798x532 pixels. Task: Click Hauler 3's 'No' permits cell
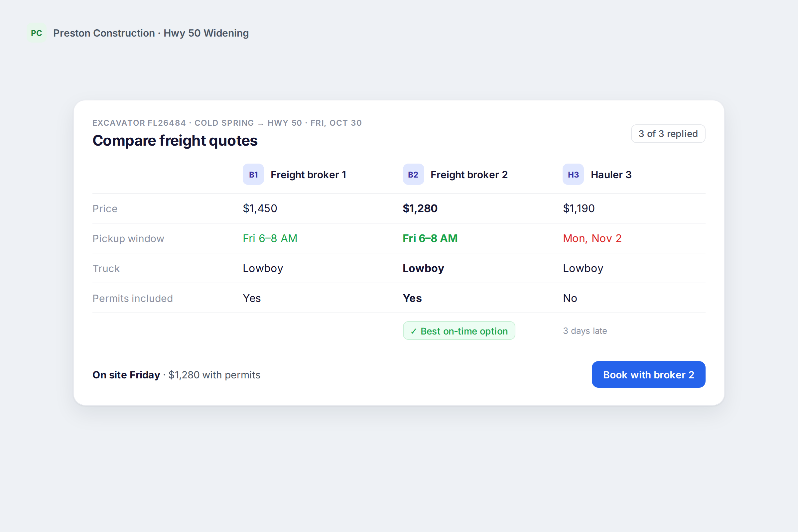click(570, 298)
